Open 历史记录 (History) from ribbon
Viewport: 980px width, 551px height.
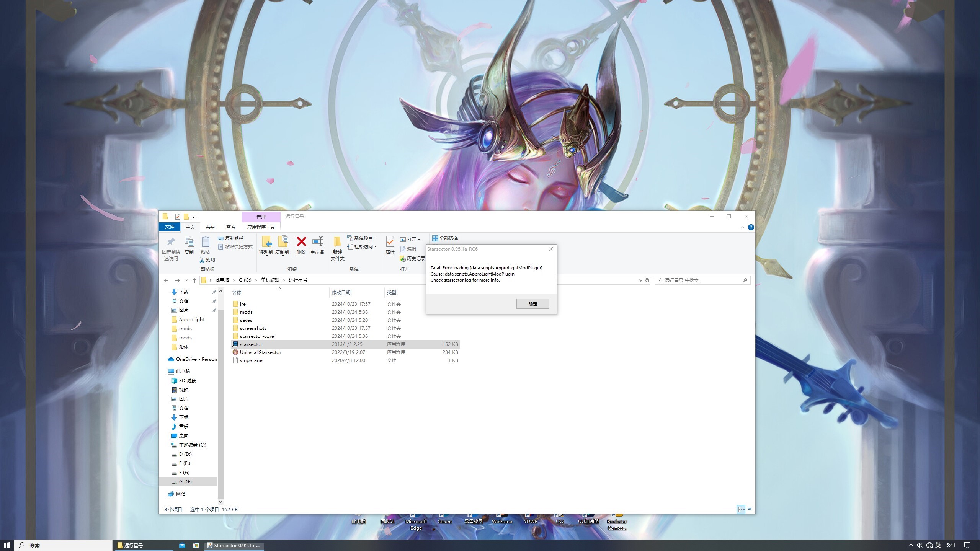[413, 259]
